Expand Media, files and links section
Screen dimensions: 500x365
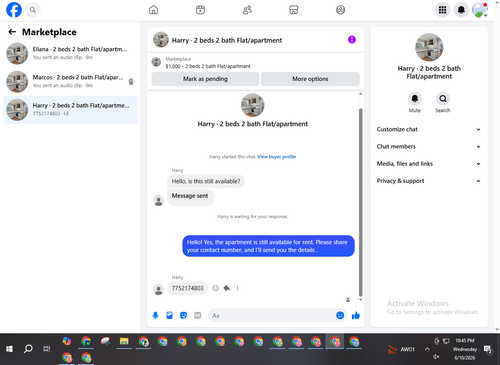point(429,164)
